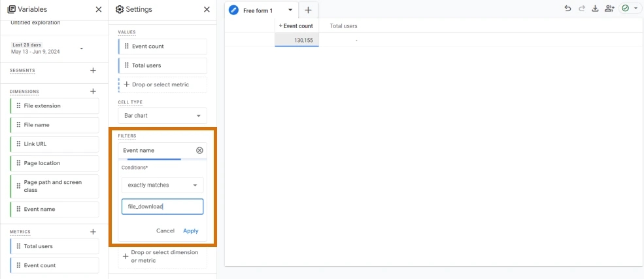644x279 pixels.
Task: Click Total users column header
Action: [343, 26]
